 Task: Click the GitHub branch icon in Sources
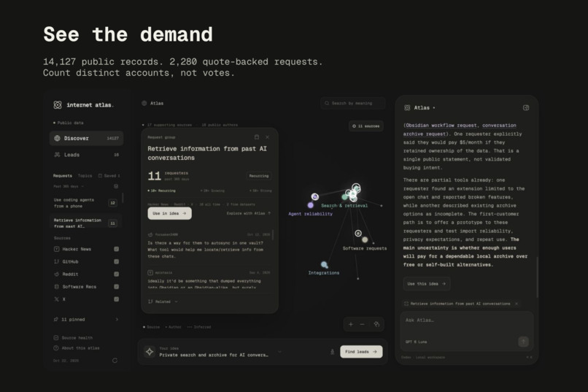pos(57,261)
